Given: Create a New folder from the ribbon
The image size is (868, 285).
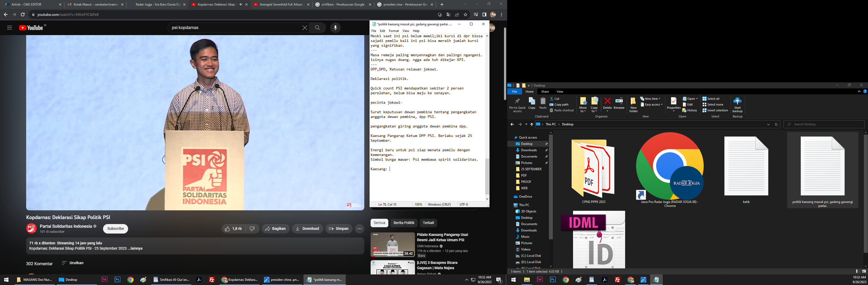Looking at the screenshot, I should [x=633, y=105].
